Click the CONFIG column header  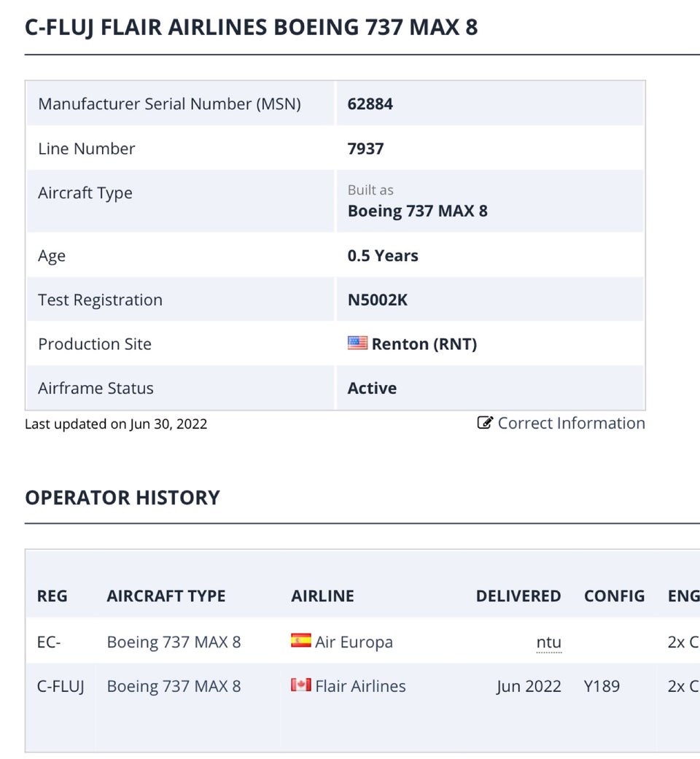(614, 596)
